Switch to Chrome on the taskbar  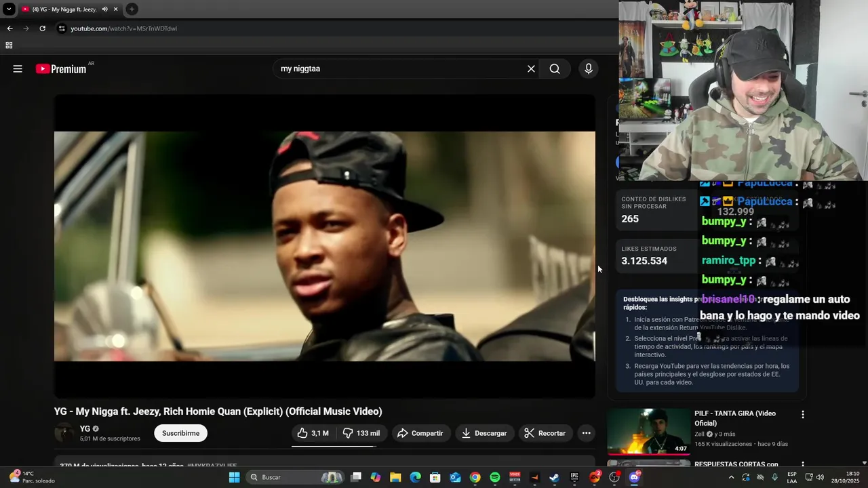[475, 477]
